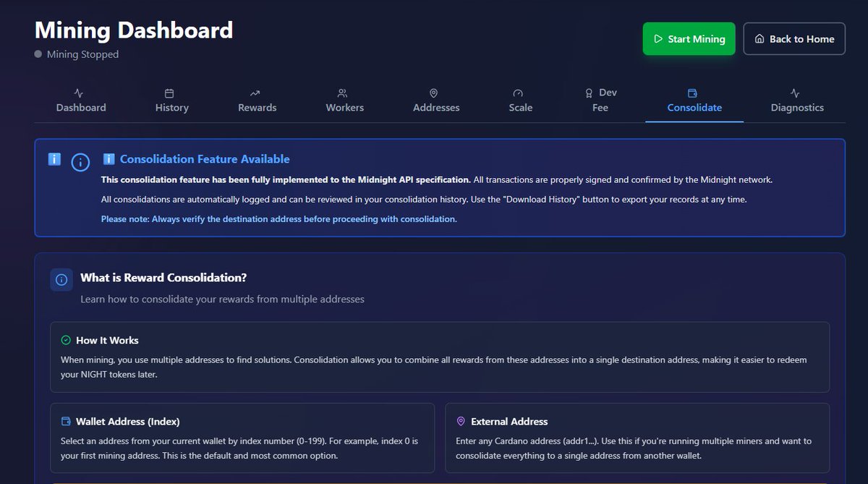Screen dimensions: 868x484
Task: Click the How It Works heading
Action: pyautogui.click(x=107, y=340)
